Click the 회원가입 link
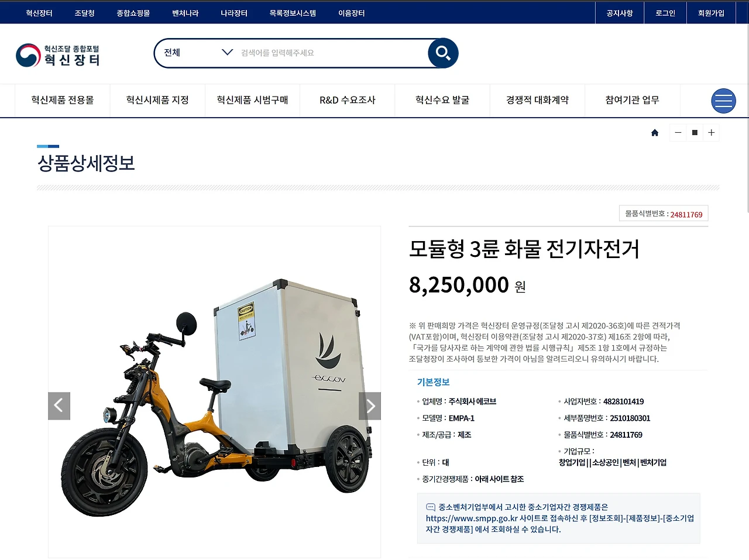Image resolution: width=749 pixels, height=560 pixels. pyautogui.click(x=711, y=13)
